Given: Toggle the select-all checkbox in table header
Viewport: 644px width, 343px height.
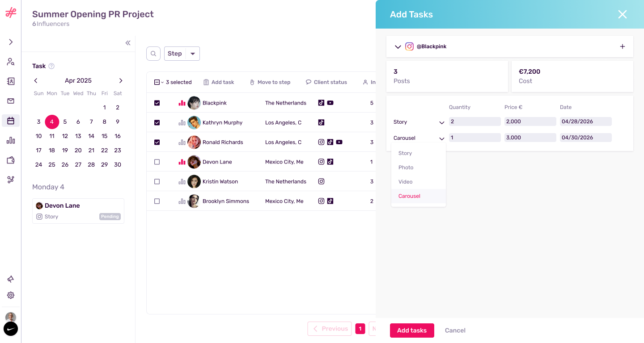Looking at the screenshot, I should coord(157,82).
